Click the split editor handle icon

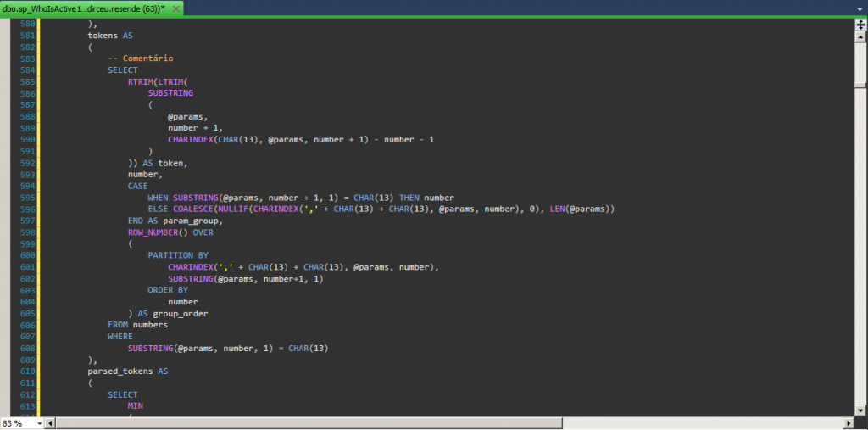click(x=860, y=25)
